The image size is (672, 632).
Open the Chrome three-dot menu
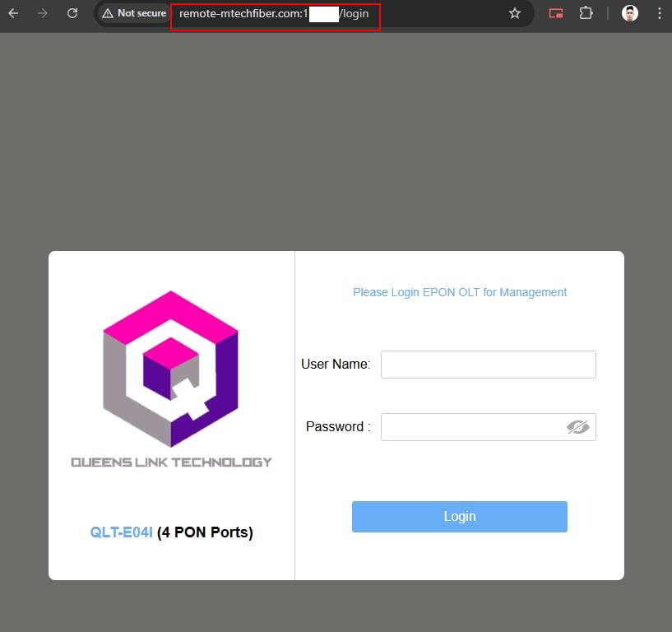[x=659, y=13]
